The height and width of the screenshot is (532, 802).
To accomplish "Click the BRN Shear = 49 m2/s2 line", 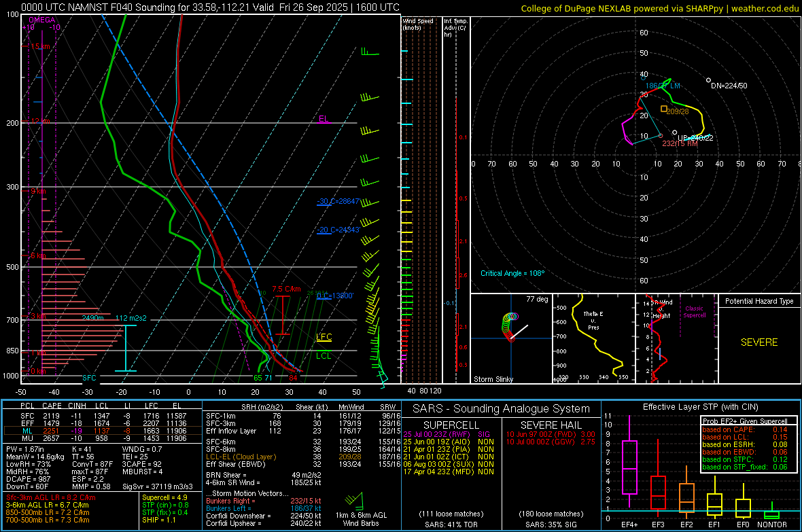I will point(263,475).
